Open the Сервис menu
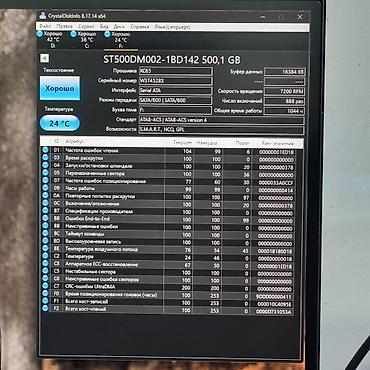 (x=86, y=26)
